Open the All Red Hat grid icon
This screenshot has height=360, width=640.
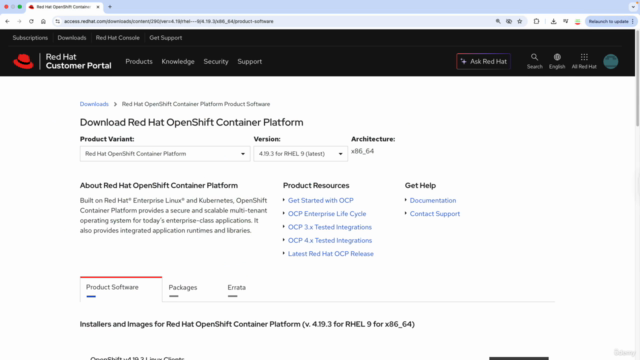(x=584, y=61)
